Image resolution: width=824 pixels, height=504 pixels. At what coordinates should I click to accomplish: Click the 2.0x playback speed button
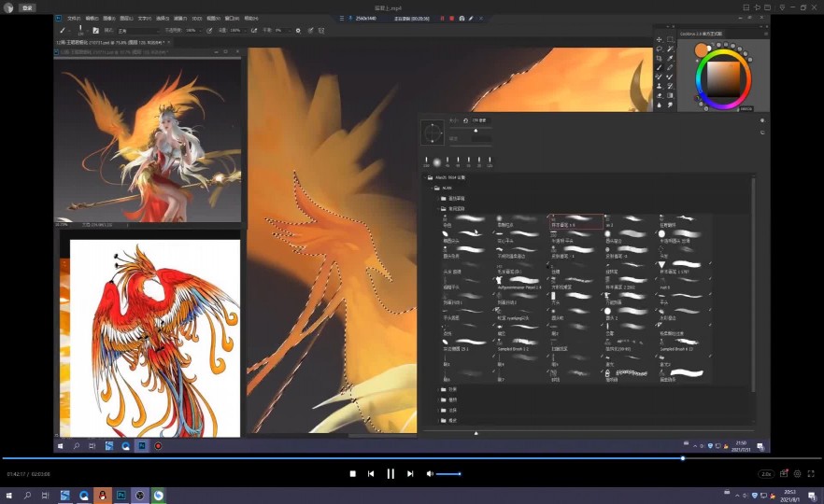[766, 473]
